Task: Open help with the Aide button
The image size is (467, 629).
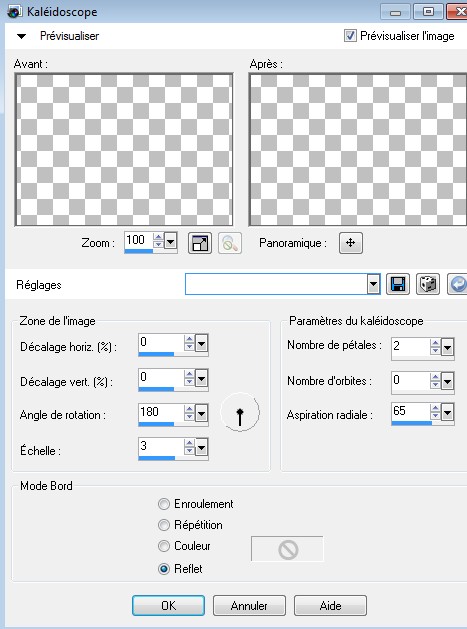Action: click(330, 605)
